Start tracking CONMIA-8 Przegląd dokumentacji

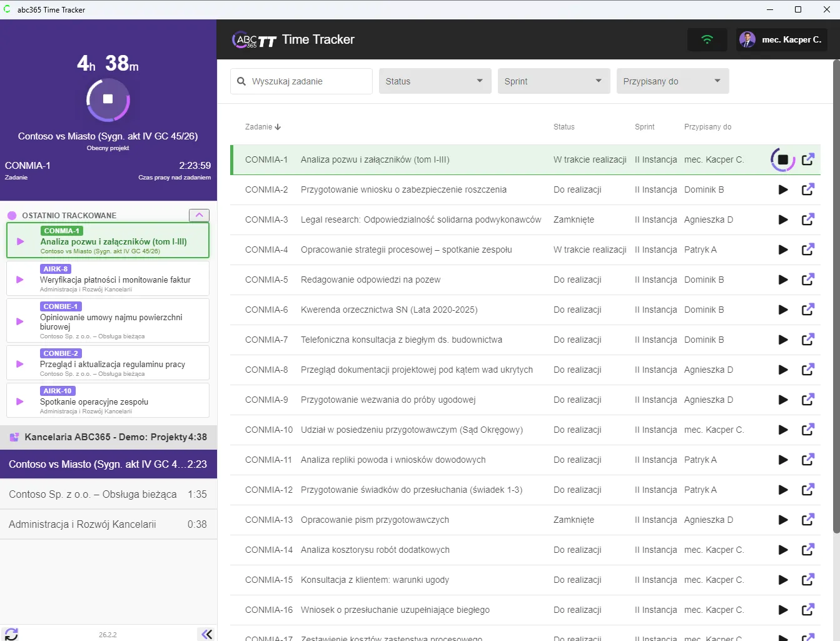coord(782,370)
